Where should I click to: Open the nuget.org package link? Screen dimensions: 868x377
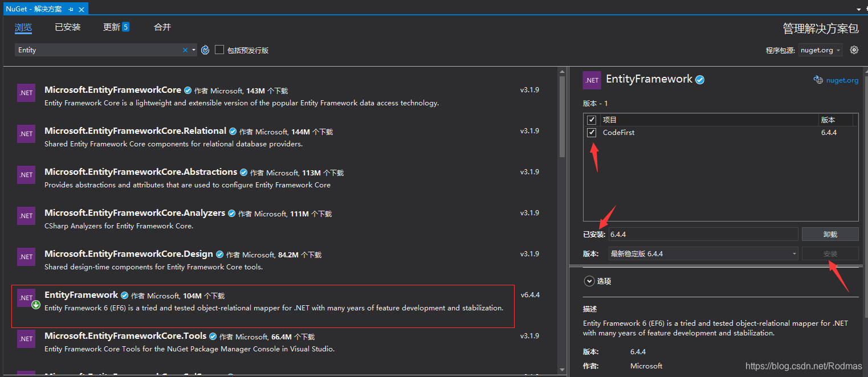pyautogui.click(x=842, y=80)
